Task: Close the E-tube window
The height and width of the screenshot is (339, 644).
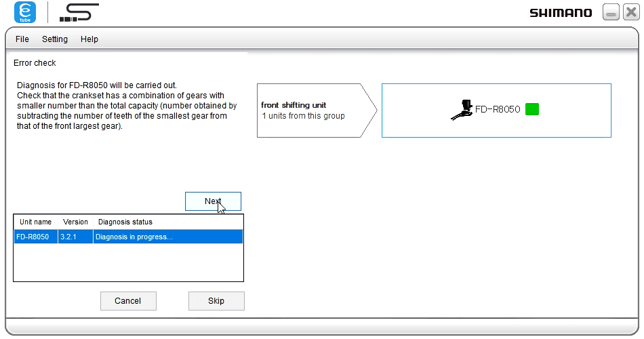Action: (x=631, y=12)
